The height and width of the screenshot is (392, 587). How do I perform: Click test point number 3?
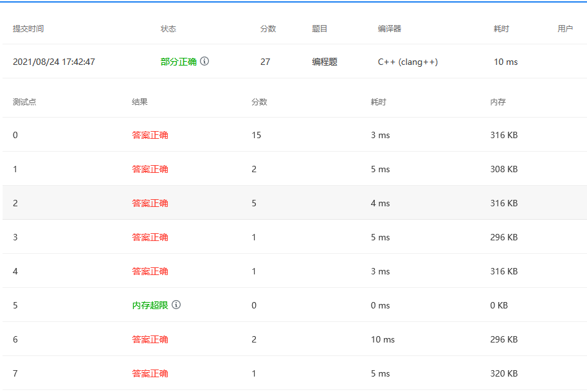pos(15,237)
